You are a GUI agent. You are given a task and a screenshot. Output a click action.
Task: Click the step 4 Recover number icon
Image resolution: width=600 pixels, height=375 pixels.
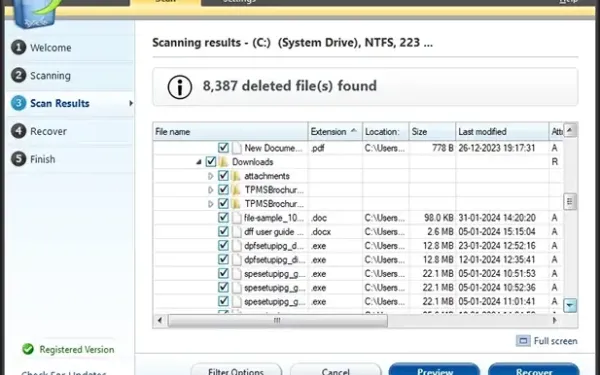point(18,131)
